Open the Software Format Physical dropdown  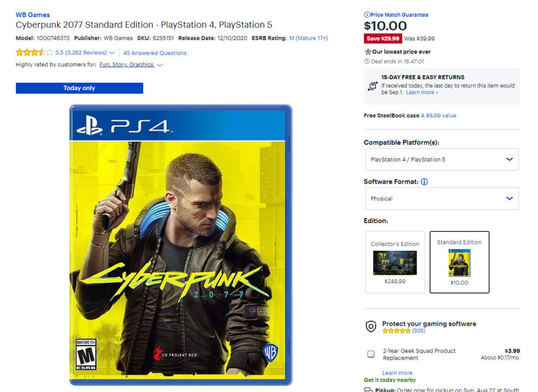(x=442, y=198)
